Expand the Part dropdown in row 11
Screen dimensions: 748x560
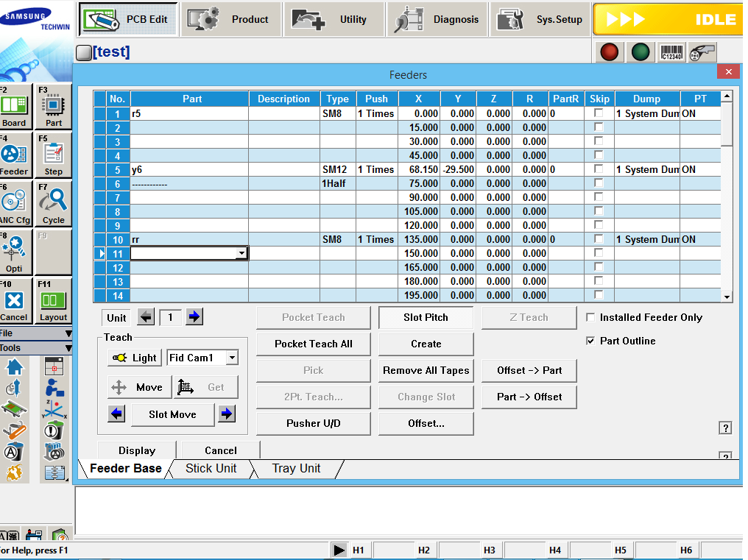(x=241, y=253)
